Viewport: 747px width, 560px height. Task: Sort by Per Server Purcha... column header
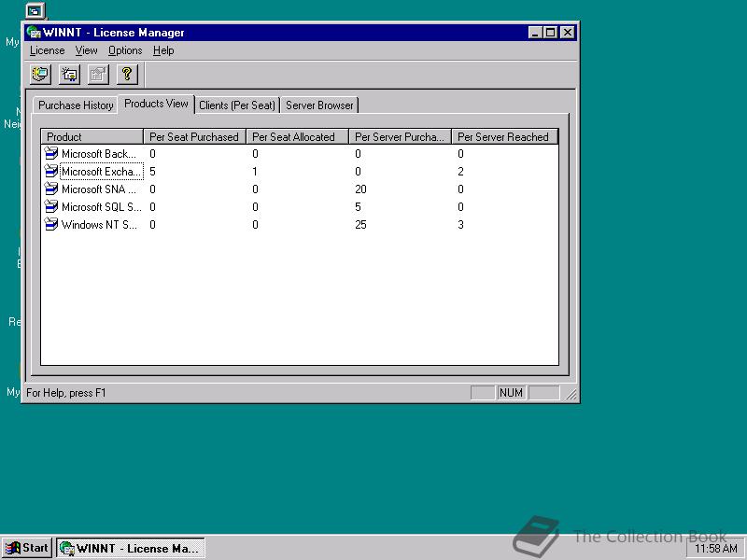click(401, 136)
